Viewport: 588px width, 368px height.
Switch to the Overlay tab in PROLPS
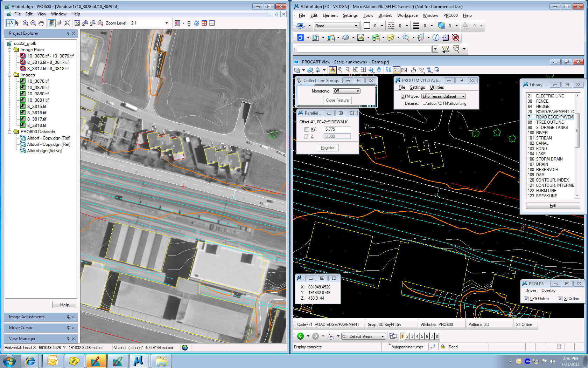(x=548, y=291)
